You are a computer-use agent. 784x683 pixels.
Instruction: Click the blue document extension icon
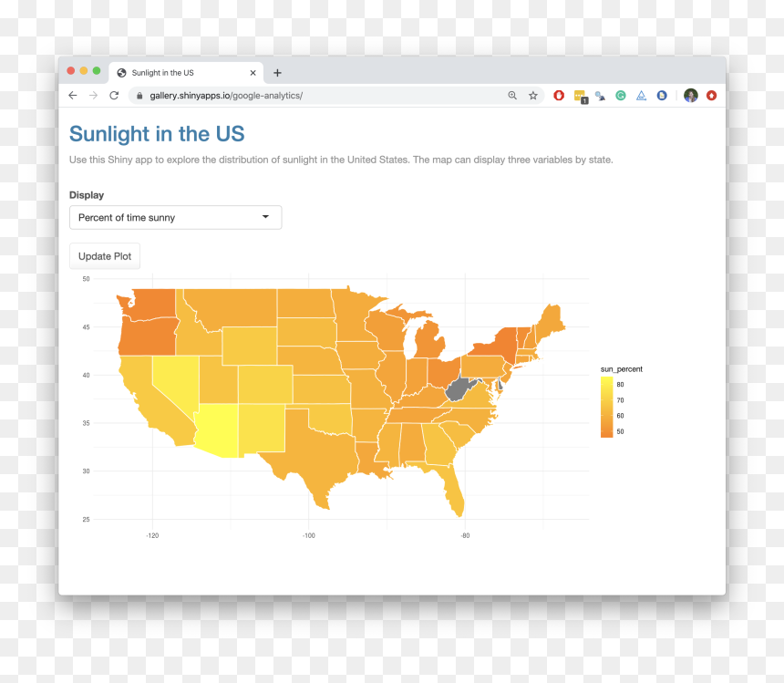click(662, 96)
